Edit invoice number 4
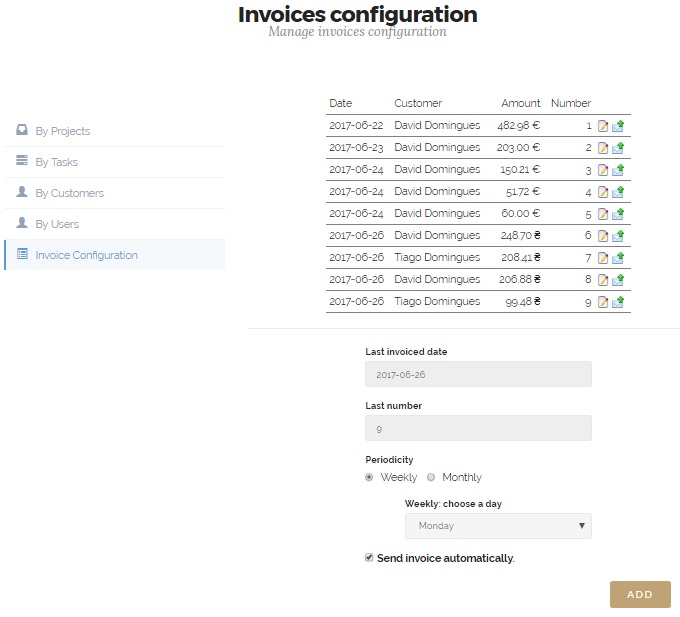The width and height of the screenshot is (680, 617). tap(603, 192)
